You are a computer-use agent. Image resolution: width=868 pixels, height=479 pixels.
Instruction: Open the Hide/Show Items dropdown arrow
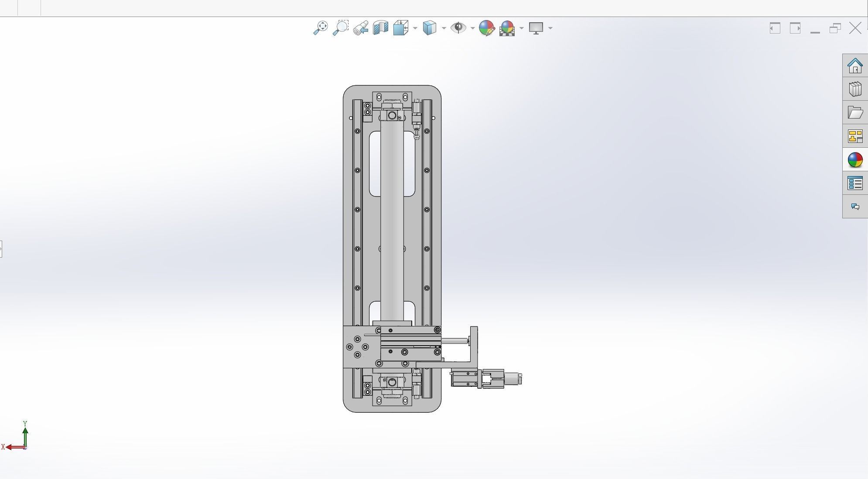click(x=472, y=28)
